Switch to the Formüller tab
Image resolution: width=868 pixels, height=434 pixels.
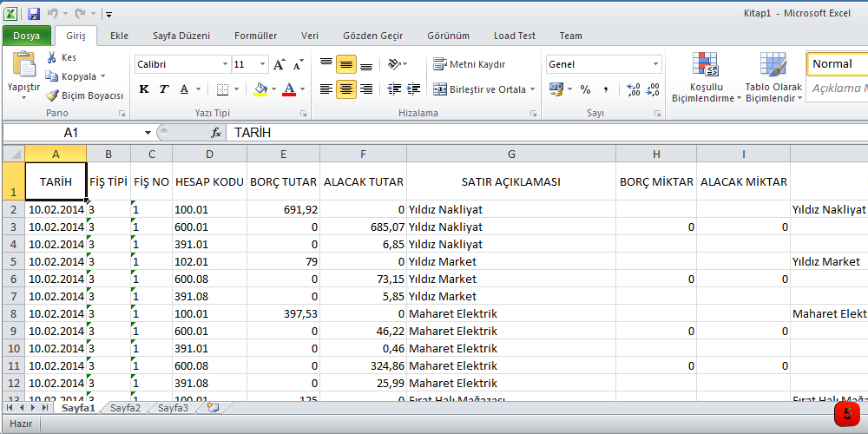(x=256, y=36)
